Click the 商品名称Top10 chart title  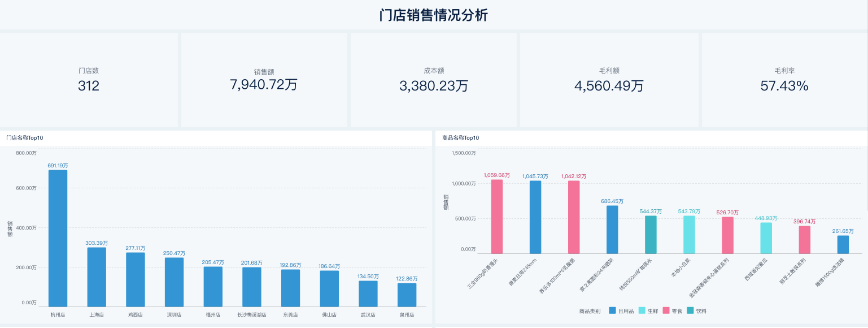click(x=460, y=137)
